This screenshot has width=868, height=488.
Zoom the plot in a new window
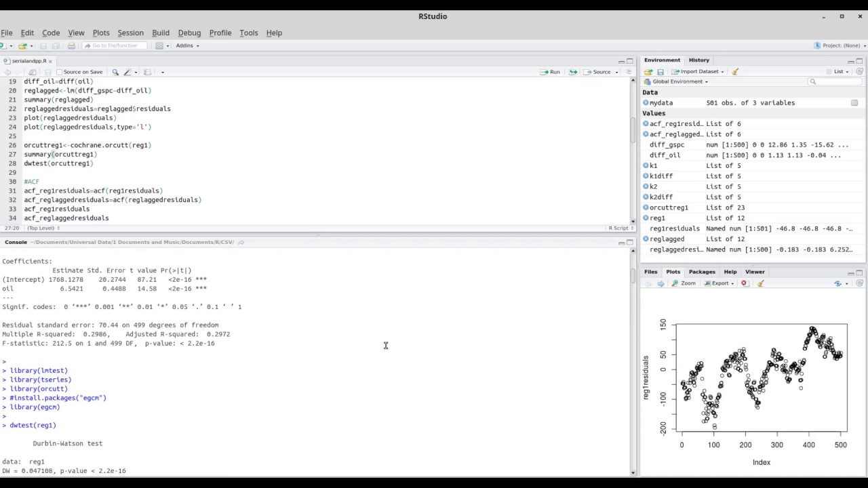pyautogui.click(x=684, y=283)
